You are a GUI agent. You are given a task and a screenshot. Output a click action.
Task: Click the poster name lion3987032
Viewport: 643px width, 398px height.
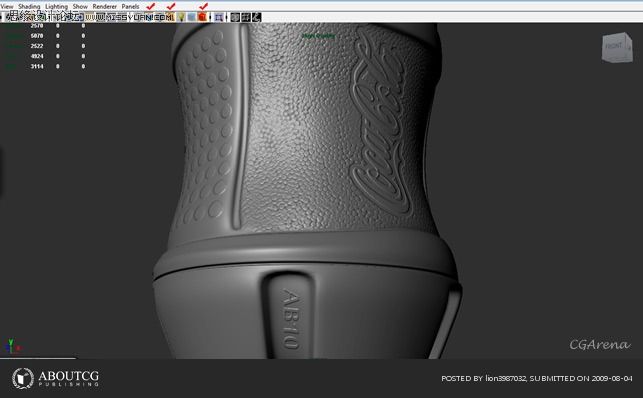(505, 378)
